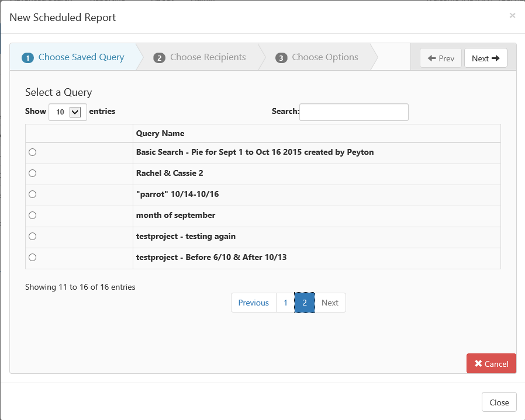
Task: Dismiss dialog with the X icon
Action: coord(512,15)
